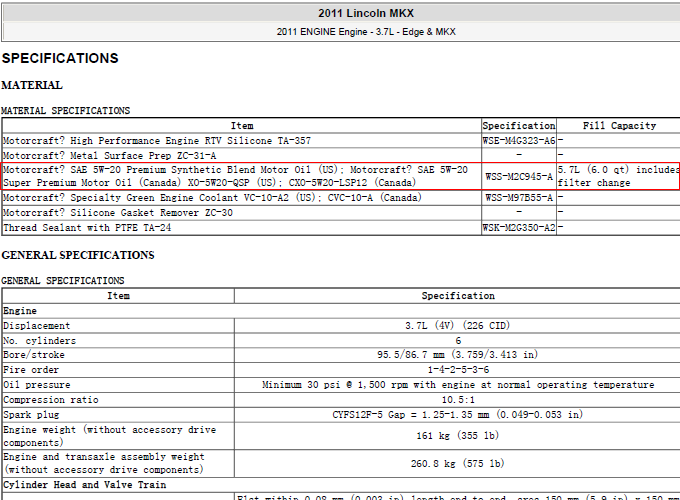Viewport: 680px width, 500px height.
Task: Click the '95.5/86.7 mm' bore/stroke value
Action: click(458, 355)
